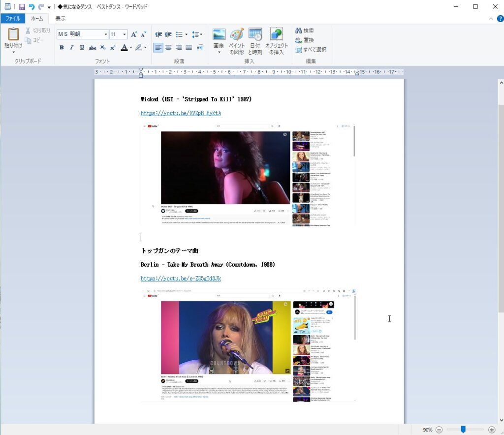504x435 pixels.
Task: Click the Berlin - Take My Breath Away heading
Action: click(208, 265)
